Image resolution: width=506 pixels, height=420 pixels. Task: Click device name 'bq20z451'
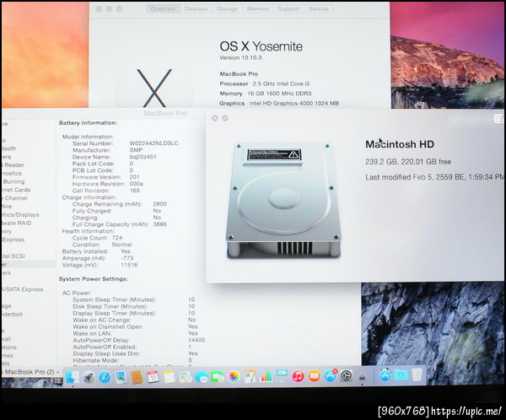pos(143,157)
